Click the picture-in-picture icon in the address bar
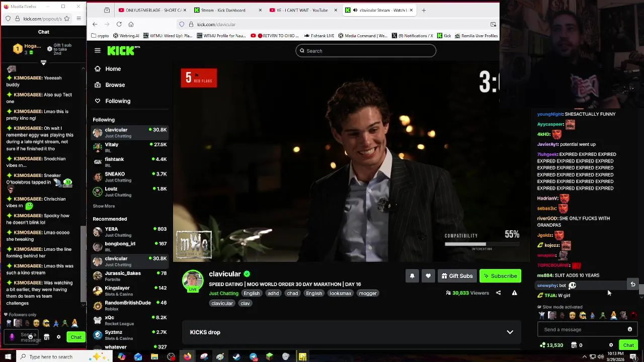This screenshot has width=644, height=362. click(x=493, y=24)
